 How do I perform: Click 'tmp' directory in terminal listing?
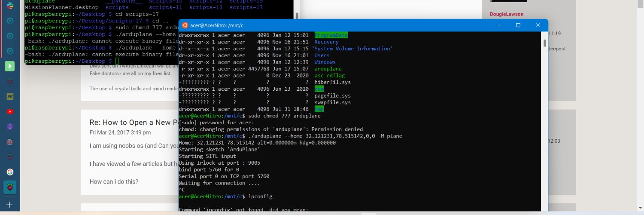click(319, 109)
